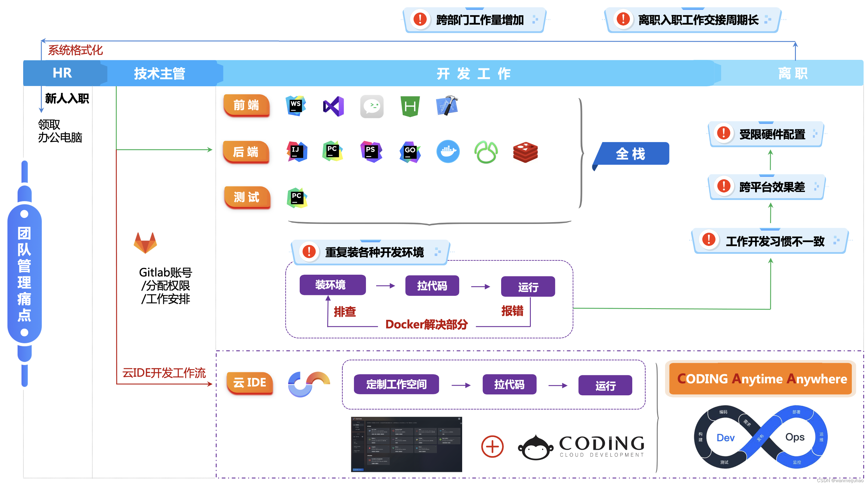The height and width of the screenshot is (486, 868).
Task: Click Ops in the DevOps infinity loop
Action: tap(795, 438)
